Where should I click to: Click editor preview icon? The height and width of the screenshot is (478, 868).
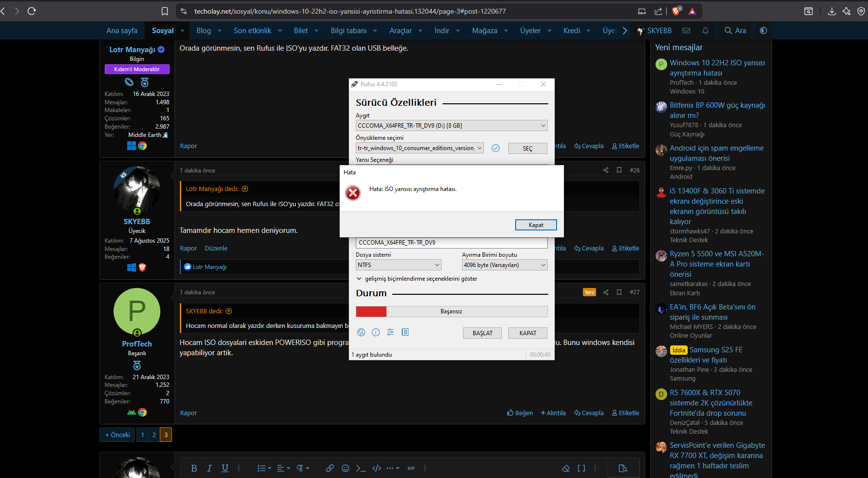(623, 468)
